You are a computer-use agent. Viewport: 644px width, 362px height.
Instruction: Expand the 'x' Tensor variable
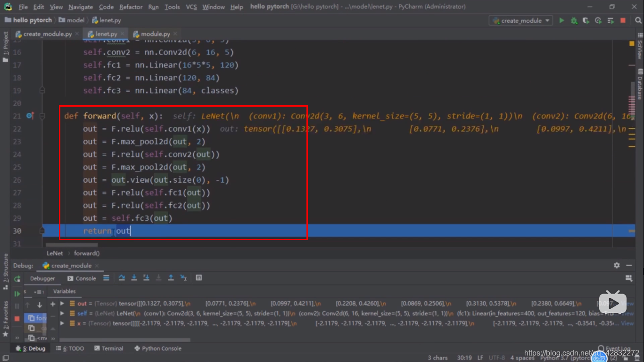pos(62,323)
